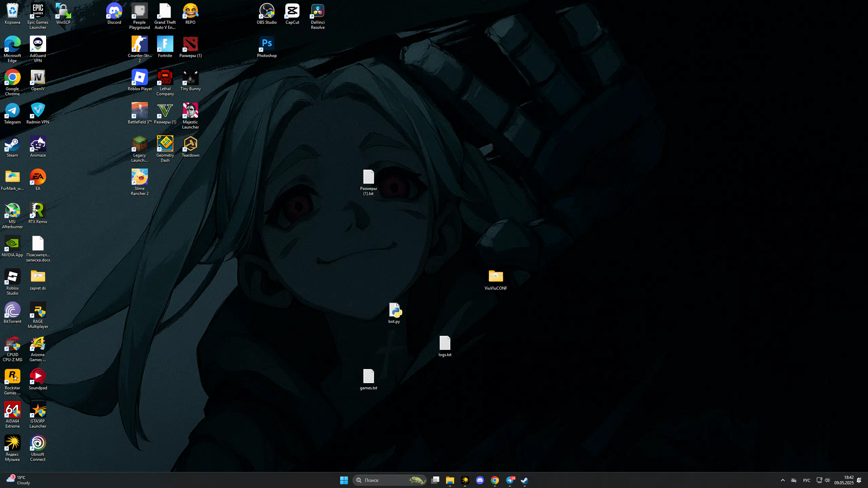Select the logs.txt file
The width and height of the screenshot is (868, 488).
pyautogui.click(x=445, y=346)
